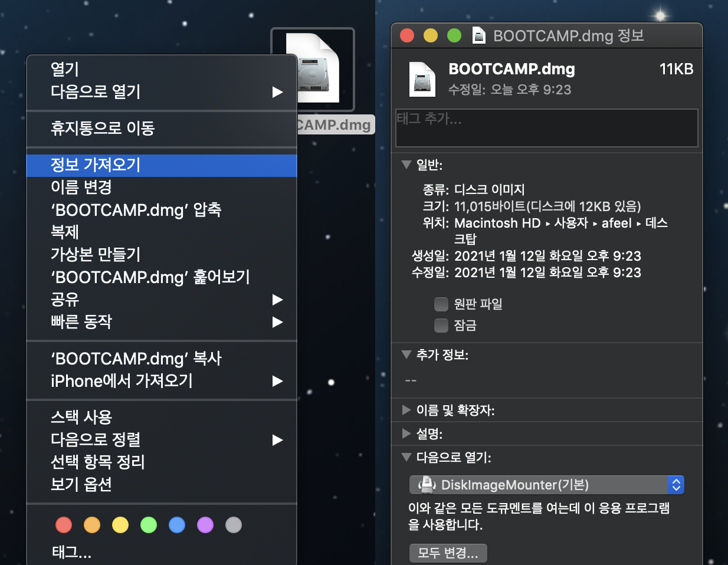
Task: Open the DiskImageMounter(기본) popup menu
Action: [546, 485]
